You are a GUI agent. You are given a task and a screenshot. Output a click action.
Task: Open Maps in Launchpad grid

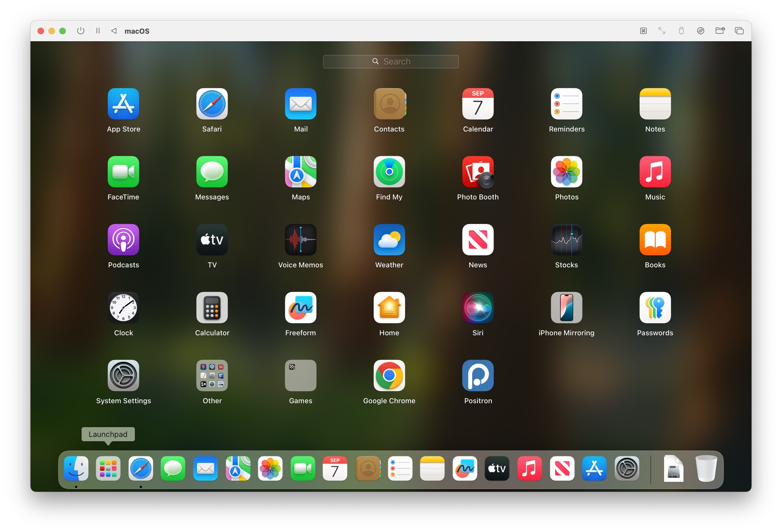[300, 172]
